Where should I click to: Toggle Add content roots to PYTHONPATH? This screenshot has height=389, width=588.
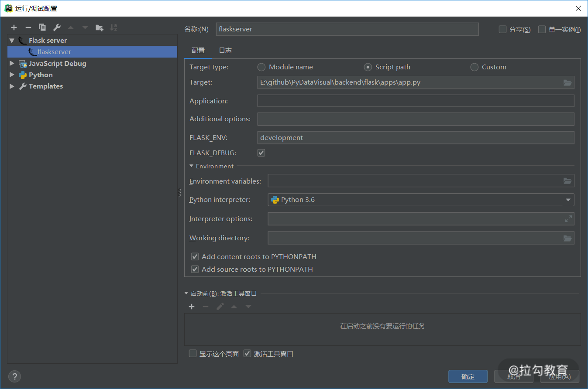pos(195,257)
